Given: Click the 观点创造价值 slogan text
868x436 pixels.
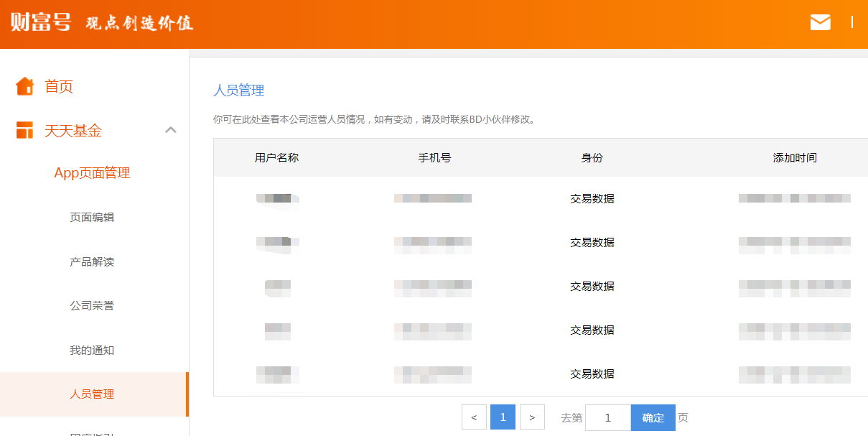Looking at the screenshot, I should (x=139, y=23).
